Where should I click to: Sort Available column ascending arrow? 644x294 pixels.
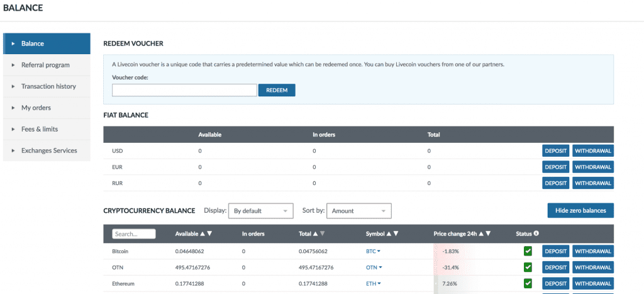(x=202, y=234)
